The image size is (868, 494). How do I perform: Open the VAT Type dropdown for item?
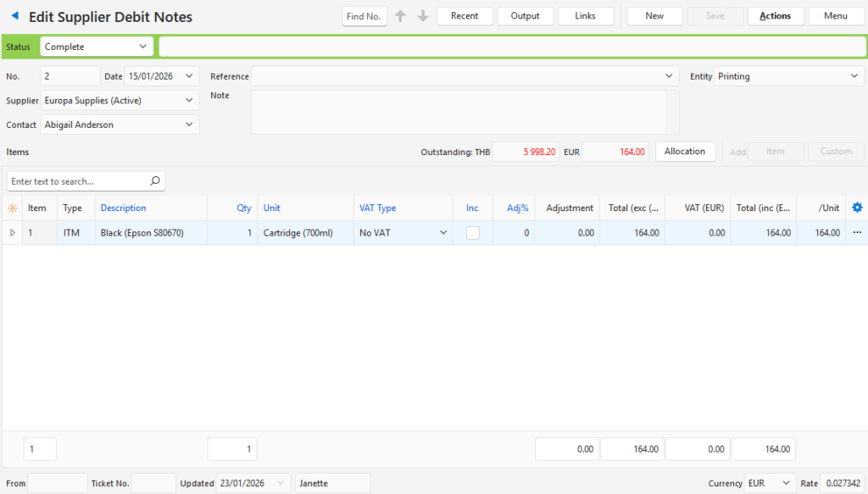point(442,233)
